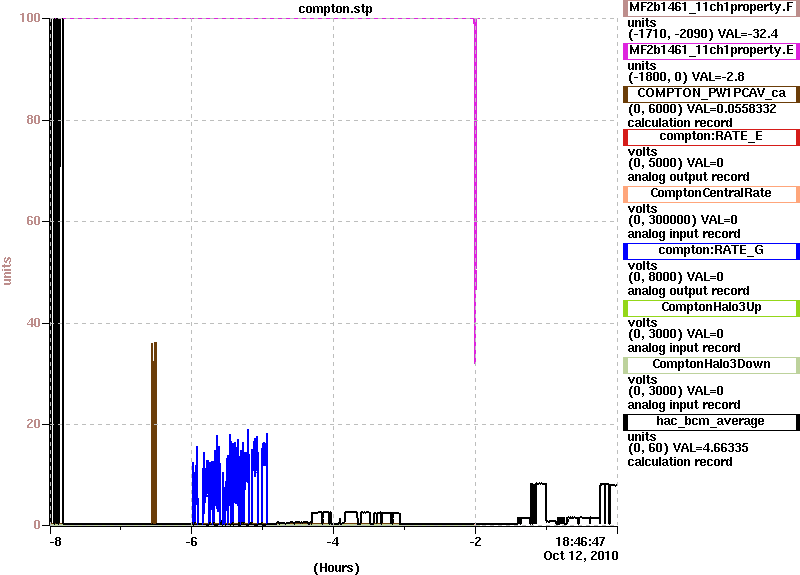Screen dimensions: 800x575
Task: Click the 18:46:47 timestamp on time axis
Action: [580, 541]
